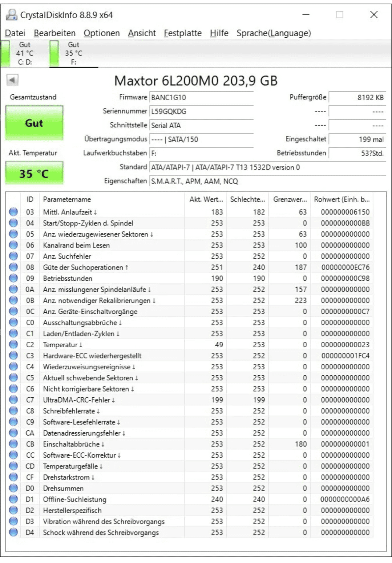Select the Drehsummen row text
The width and height of the screenshot is (392, 563).
tap(63, 488)
